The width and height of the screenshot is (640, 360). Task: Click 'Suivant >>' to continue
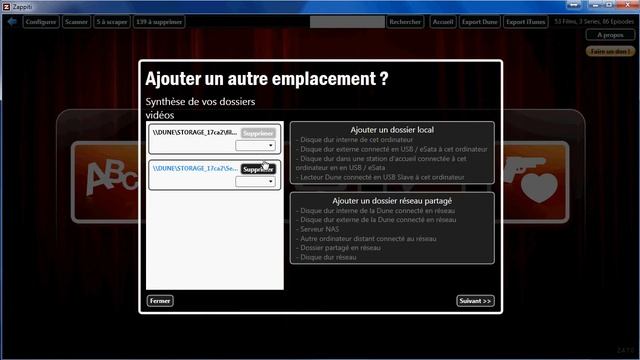[475, 301]
